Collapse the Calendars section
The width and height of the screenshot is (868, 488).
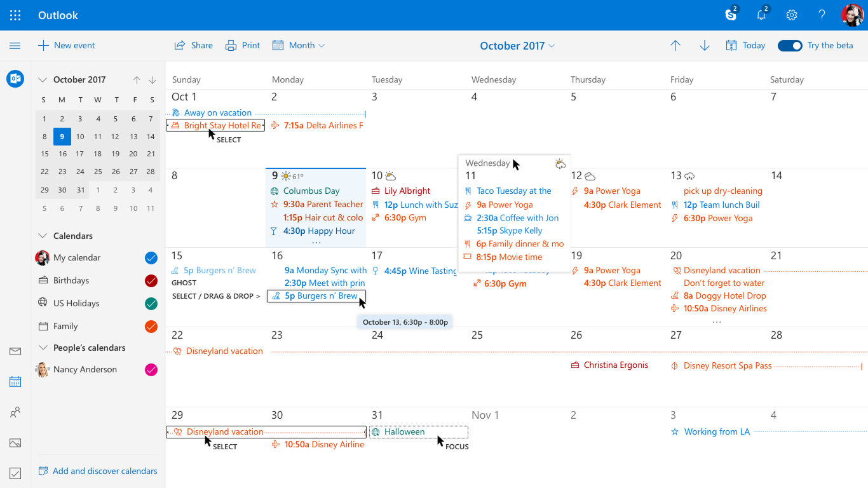(43, 236)
